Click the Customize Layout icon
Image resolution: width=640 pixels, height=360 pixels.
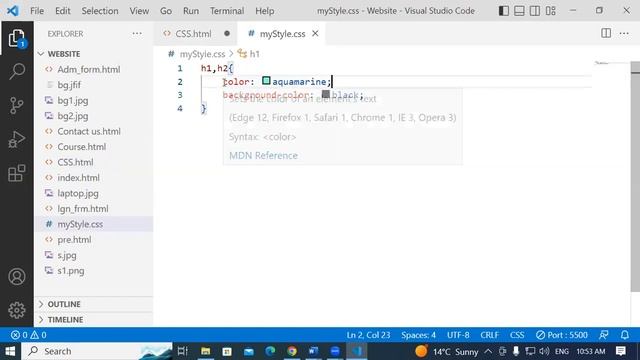551,11
